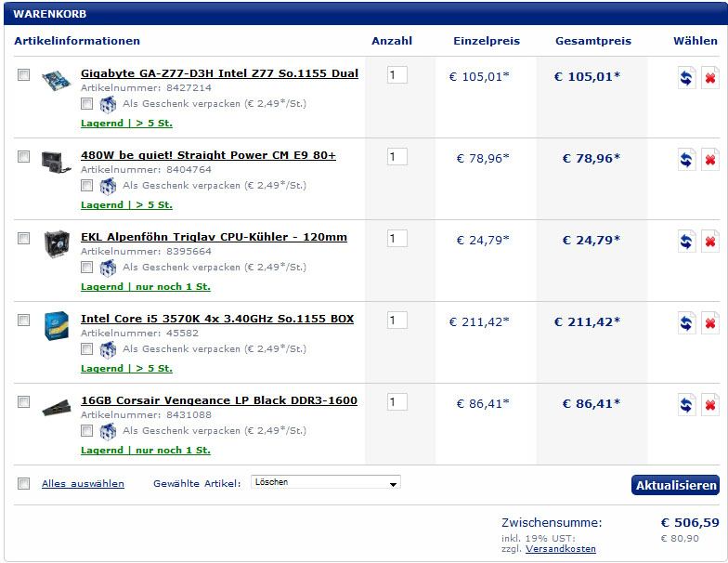Select the Gigabyte GA-Z77-D3H item checkbox
The image size is (728, 563).
pyautogui.click(x=23, y=74)
